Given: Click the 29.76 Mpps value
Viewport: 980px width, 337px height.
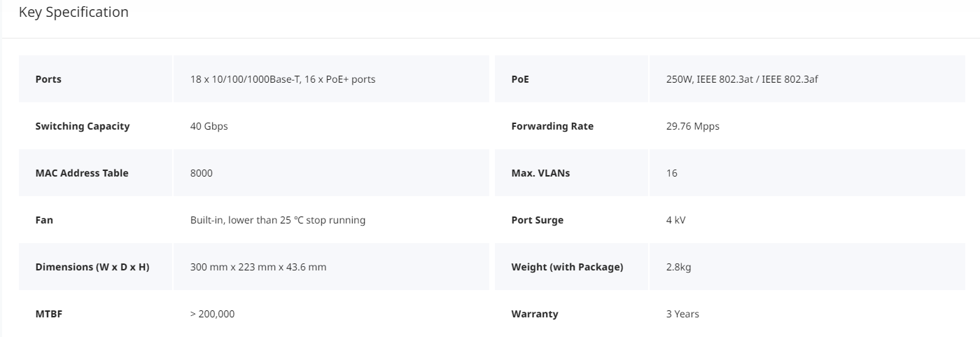Looking at the screenshot, I should click(693, 126).
